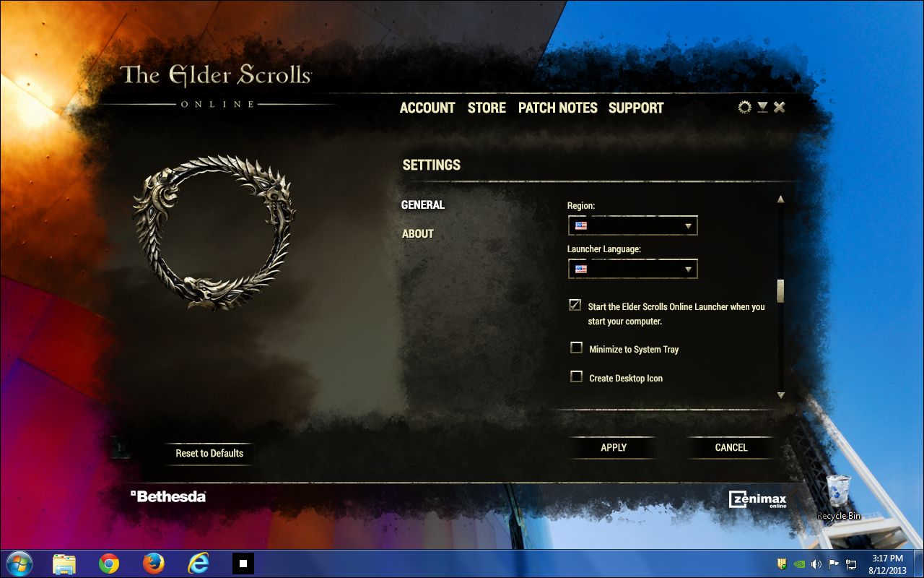Open Windows Explorer from the taskbar
The height and width of the screenshot is (578, 924).
(x=64, y=564)
